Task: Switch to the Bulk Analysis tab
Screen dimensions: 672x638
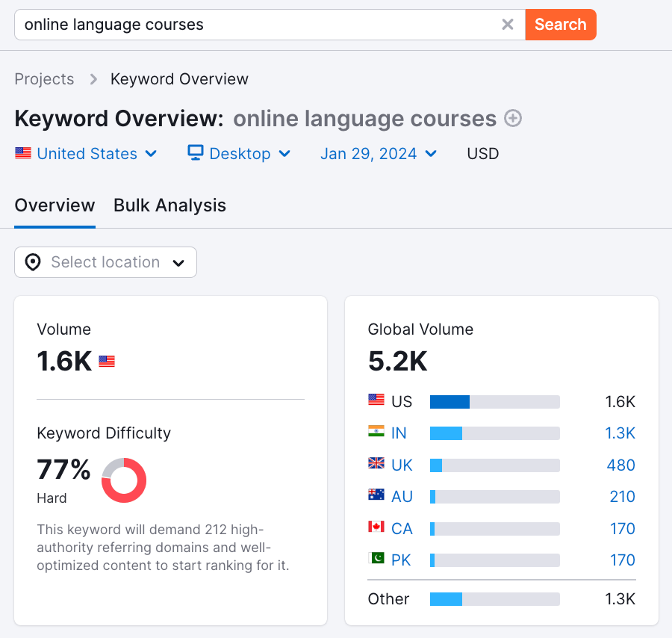Action: click(x=169, y=205)
